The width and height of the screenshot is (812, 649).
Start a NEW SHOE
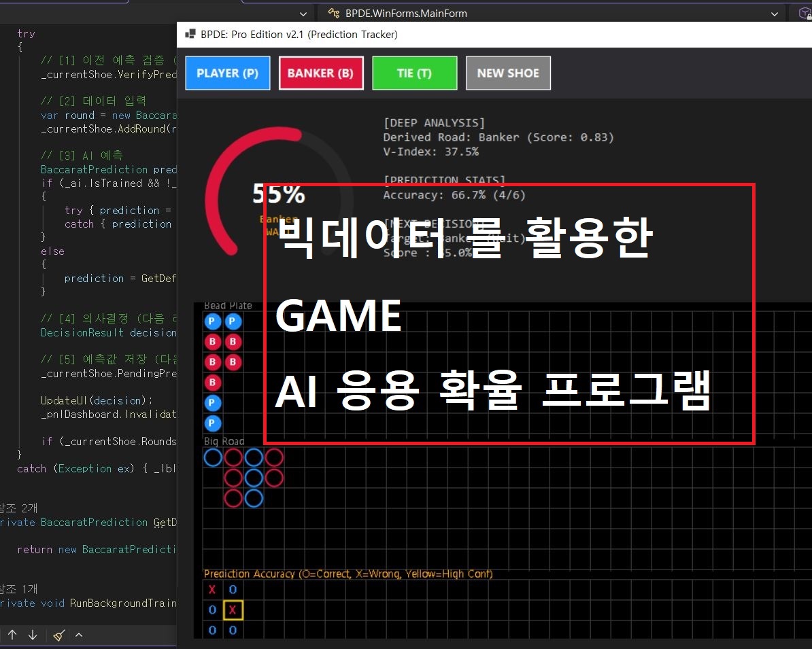pyautogui.click(x=508, y=73)
